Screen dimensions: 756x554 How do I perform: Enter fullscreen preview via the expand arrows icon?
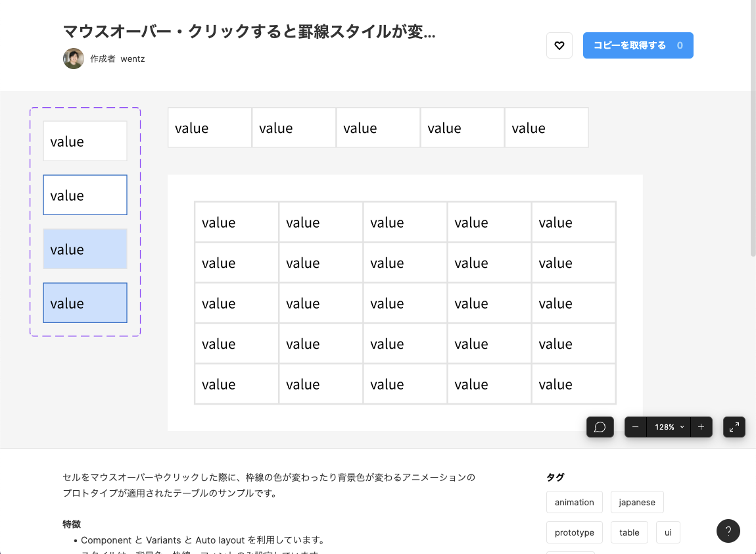point(734,427)
